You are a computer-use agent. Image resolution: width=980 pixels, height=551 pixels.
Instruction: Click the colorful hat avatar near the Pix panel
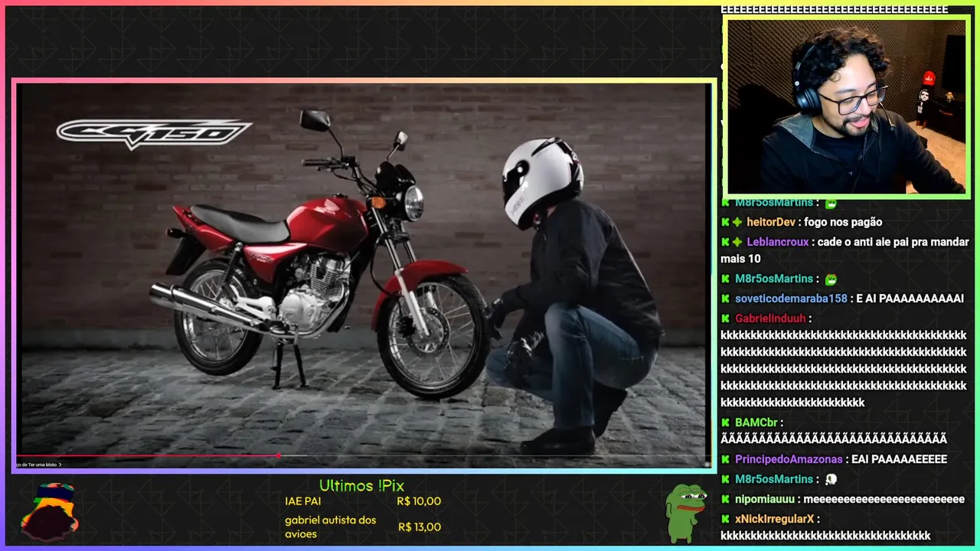point(49,511)
